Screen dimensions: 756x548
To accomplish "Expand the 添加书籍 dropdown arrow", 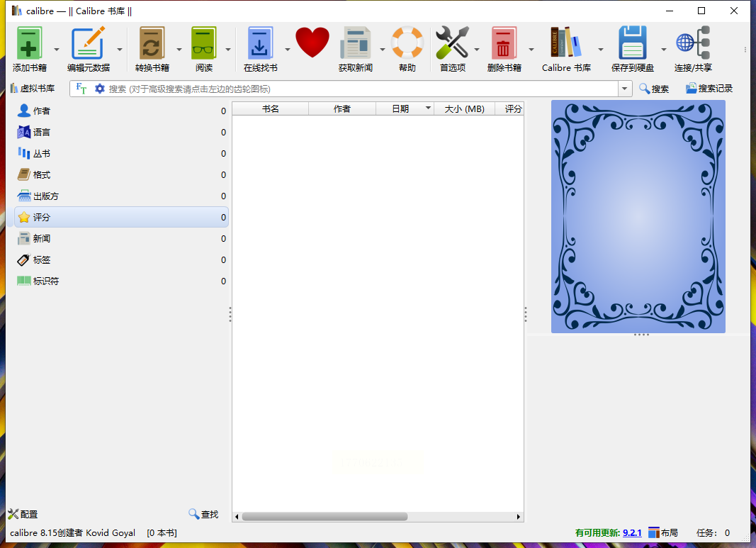I will (x=57, y=50).
